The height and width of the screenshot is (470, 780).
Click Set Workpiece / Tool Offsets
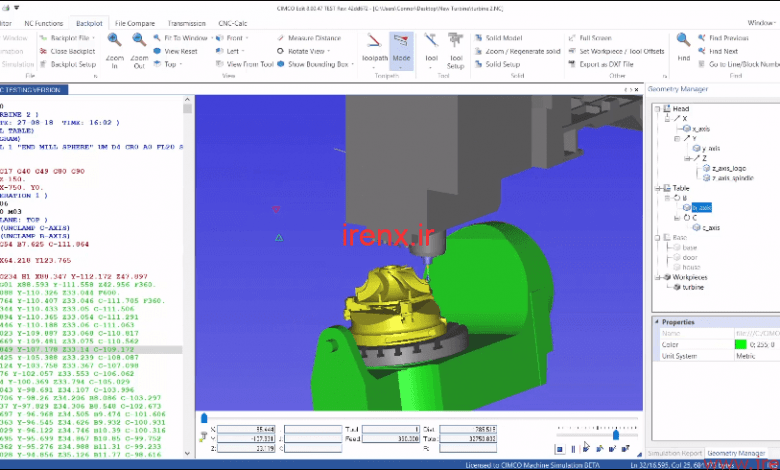(616, 51)
